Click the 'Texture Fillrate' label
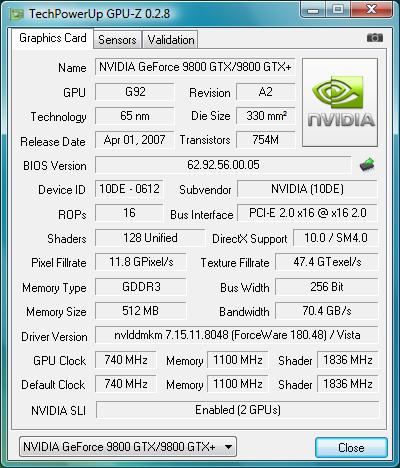Viewport: 400px width, 468px height. click(235, 263)
